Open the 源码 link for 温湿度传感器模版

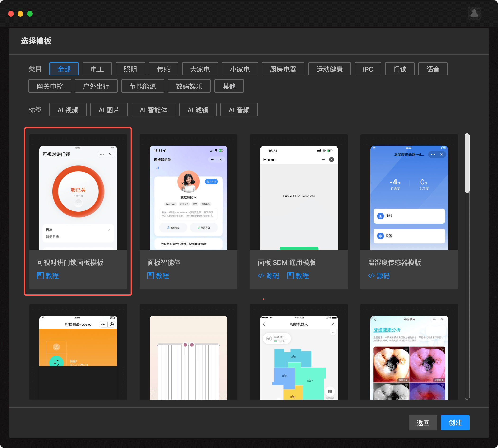[x=379, y=276]
